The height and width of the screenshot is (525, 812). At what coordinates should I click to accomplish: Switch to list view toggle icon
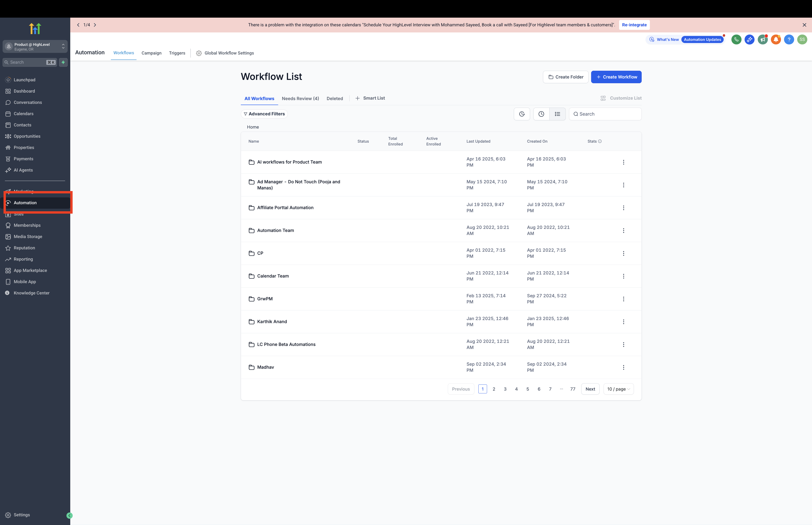(557, 114)
